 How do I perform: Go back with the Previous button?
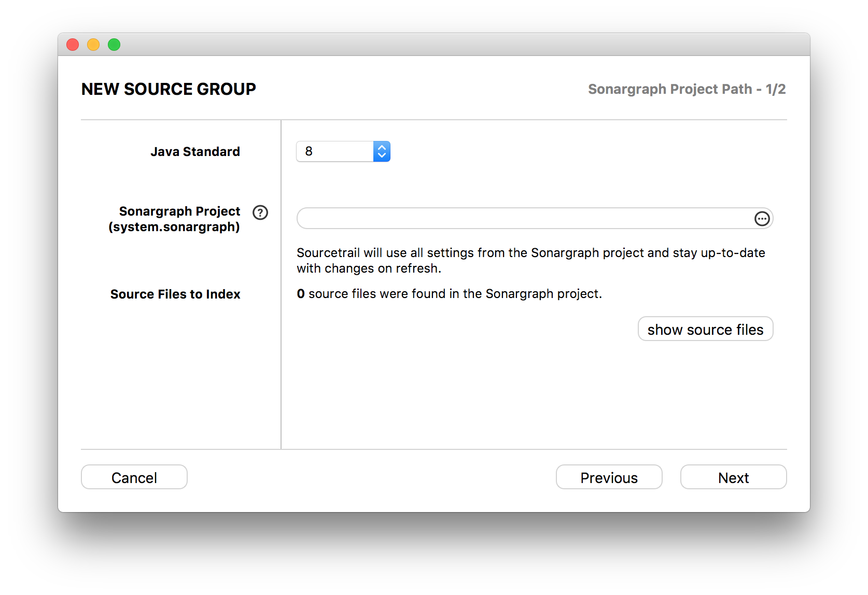tap(609, 477)
